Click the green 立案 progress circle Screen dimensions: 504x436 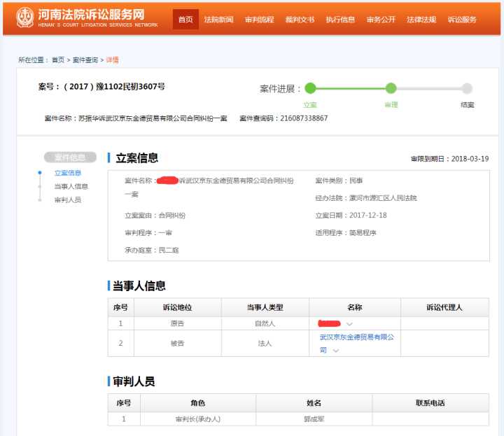pos(310,88)
